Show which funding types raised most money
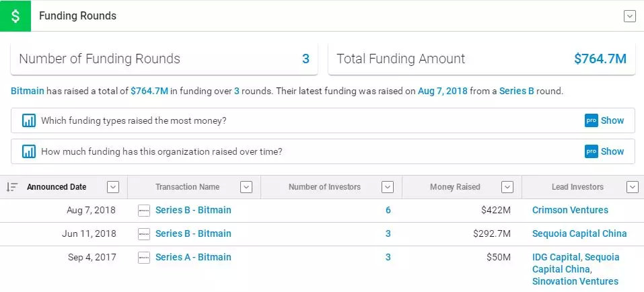The width and height of the screenshot is (644, 292). 612,120
